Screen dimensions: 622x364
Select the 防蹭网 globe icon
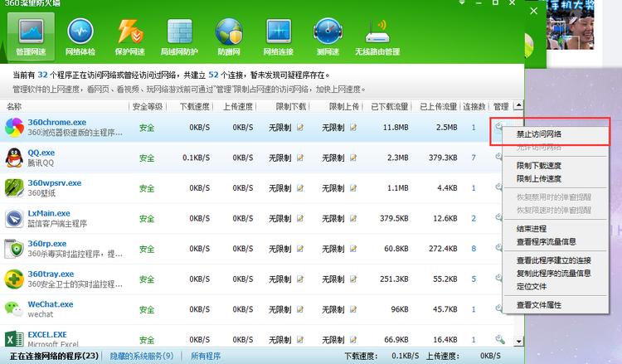click(x=229, y=36)
